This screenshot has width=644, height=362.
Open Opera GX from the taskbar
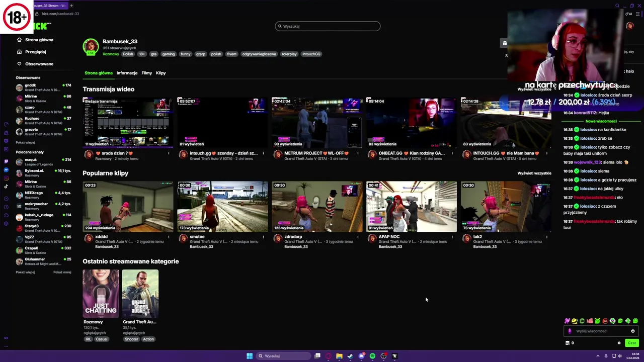pyautogui.click(x=328, y=356)
